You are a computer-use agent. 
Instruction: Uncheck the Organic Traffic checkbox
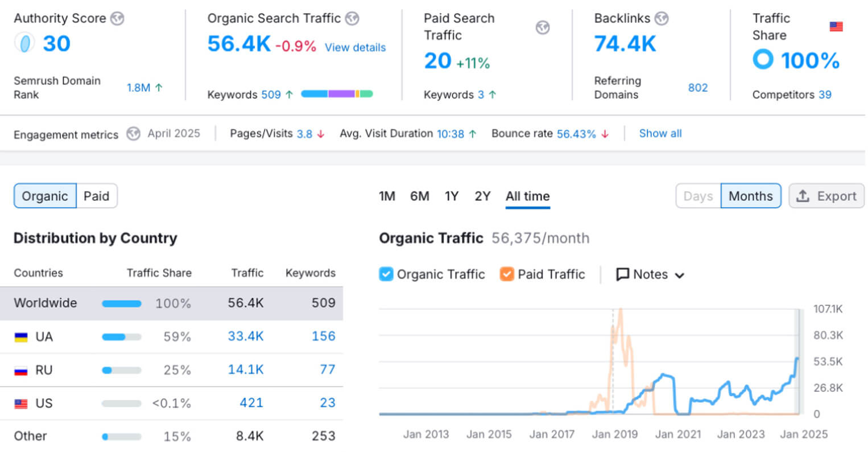(386, 274)
